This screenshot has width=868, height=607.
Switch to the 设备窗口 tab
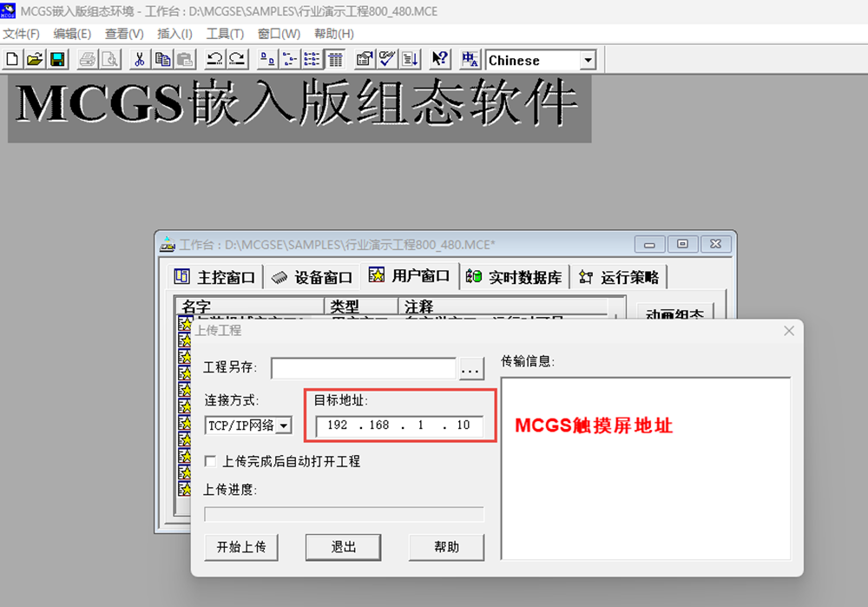(312, 277)
